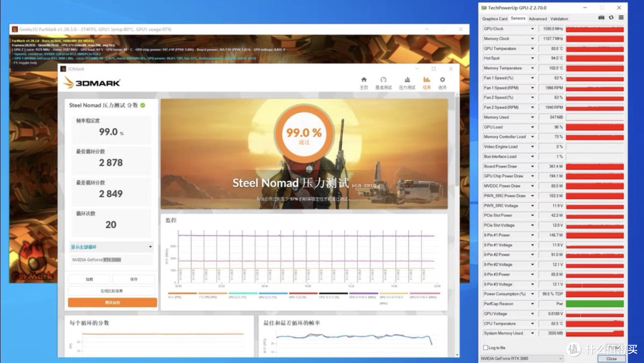Click the 最佳和最差循环的帧率 chart heading

click(x=292, y=323)
